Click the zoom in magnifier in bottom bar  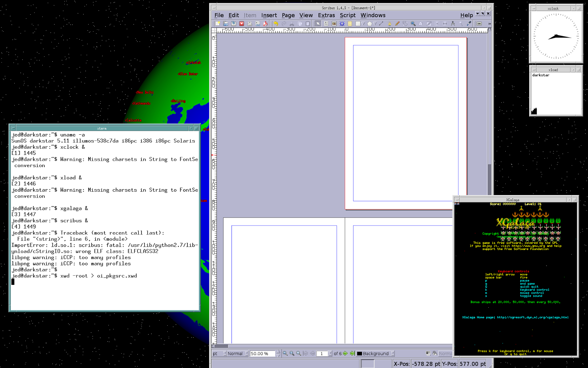click(x=299, y=354)
